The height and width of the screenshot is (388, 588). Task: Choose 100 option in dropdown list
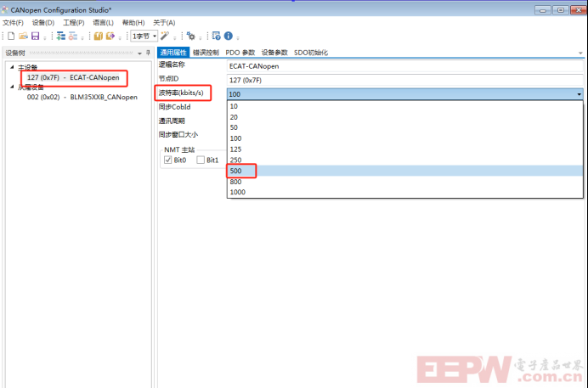coord(404,138)
